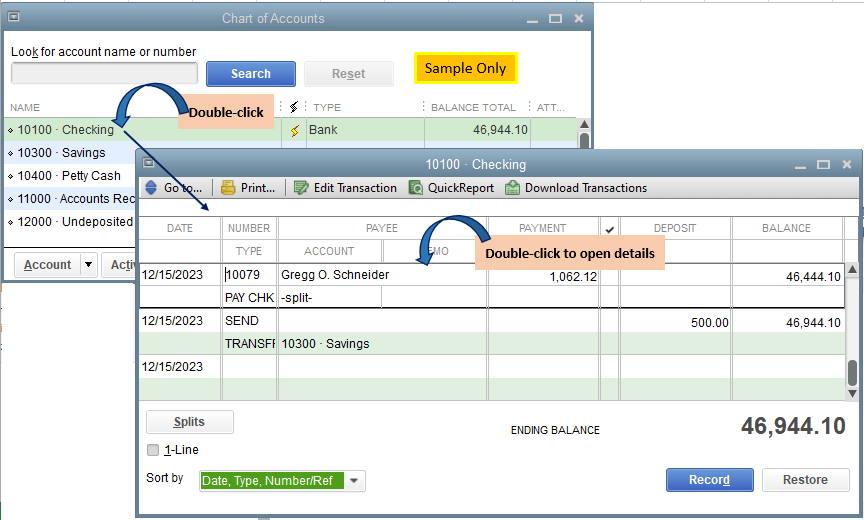The height and width of the screenshot is (520, 864).
Task: Click the payment amount 1,062.12
Action: click(573, 277)
